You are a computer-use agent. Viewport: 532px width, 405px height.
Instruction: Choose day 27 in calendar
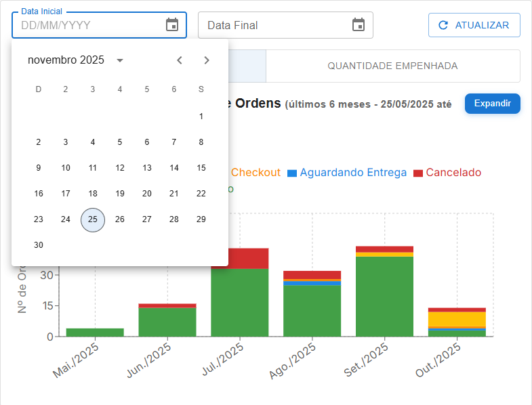click(x=147, y=219)
